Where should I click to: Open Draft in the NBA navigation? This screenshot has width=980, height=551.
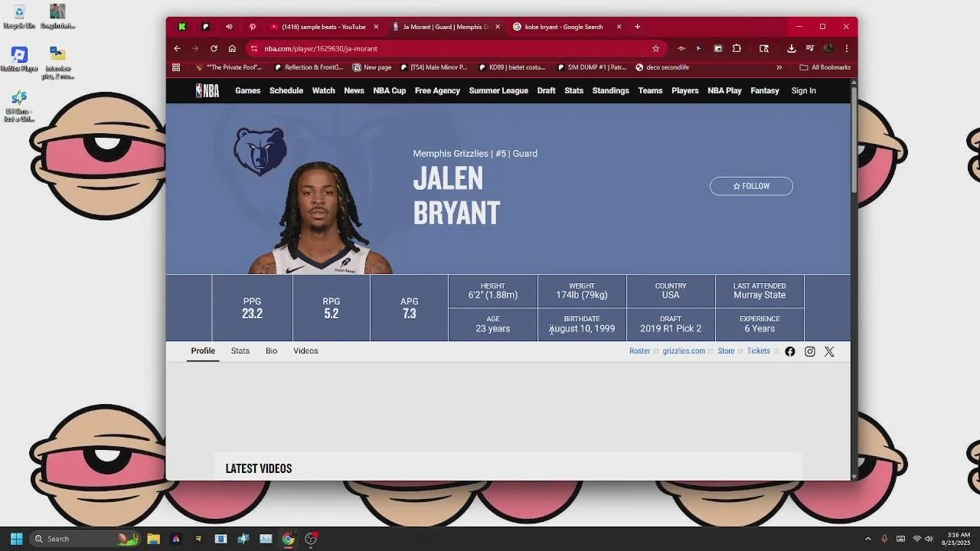click(x=546, y=90)
